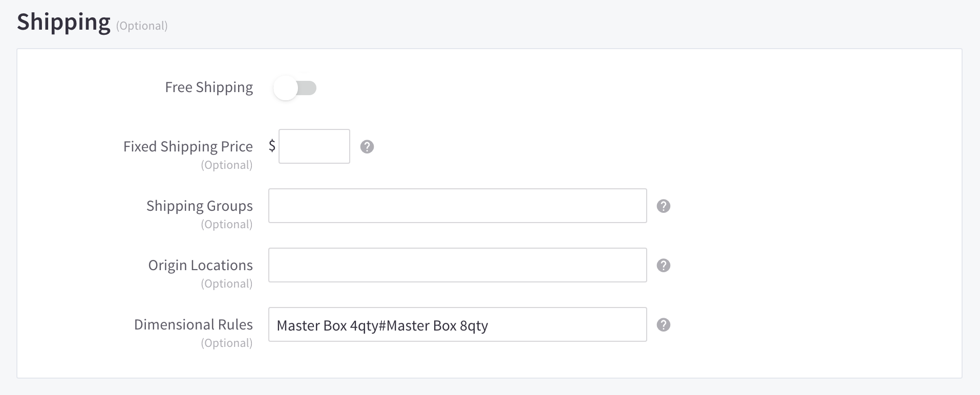Click the Shipping Groups help icon

[663, 206]
